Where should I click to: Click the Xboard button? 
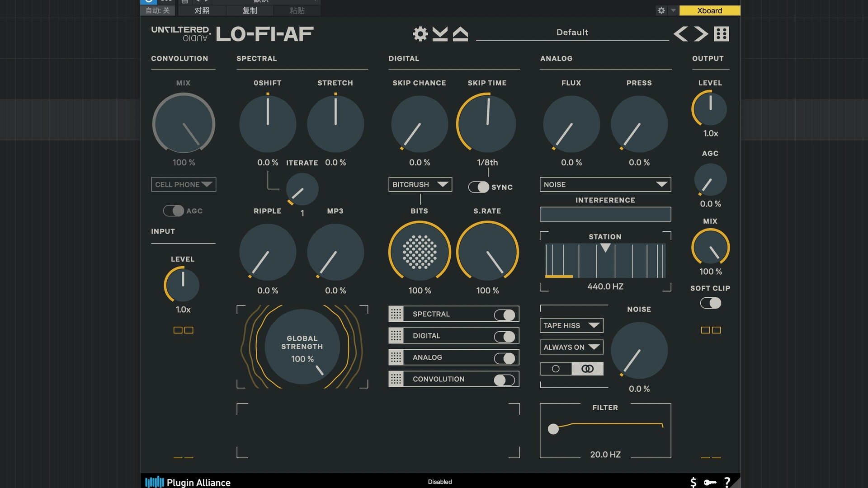[x=709, y=10]
